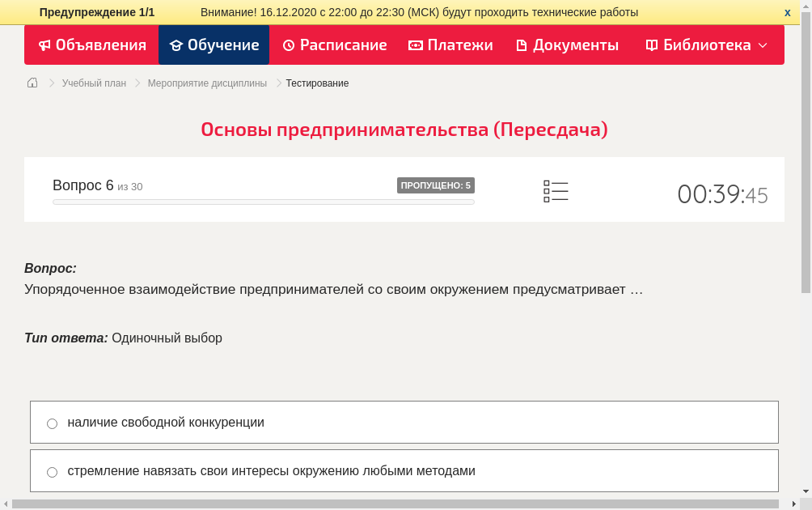Click the test progress bar below Вопрос 6

pos(263,202)
